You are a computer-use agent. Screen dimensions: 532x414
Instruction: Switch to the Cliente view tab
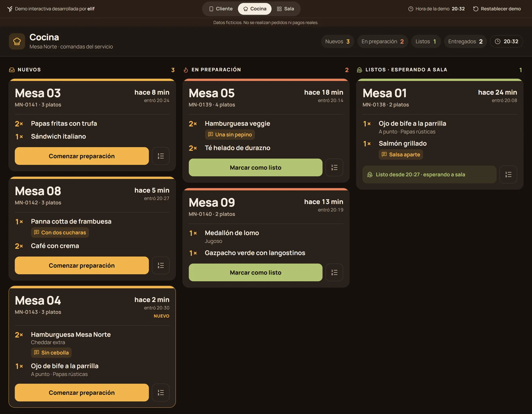pos(221,9)
